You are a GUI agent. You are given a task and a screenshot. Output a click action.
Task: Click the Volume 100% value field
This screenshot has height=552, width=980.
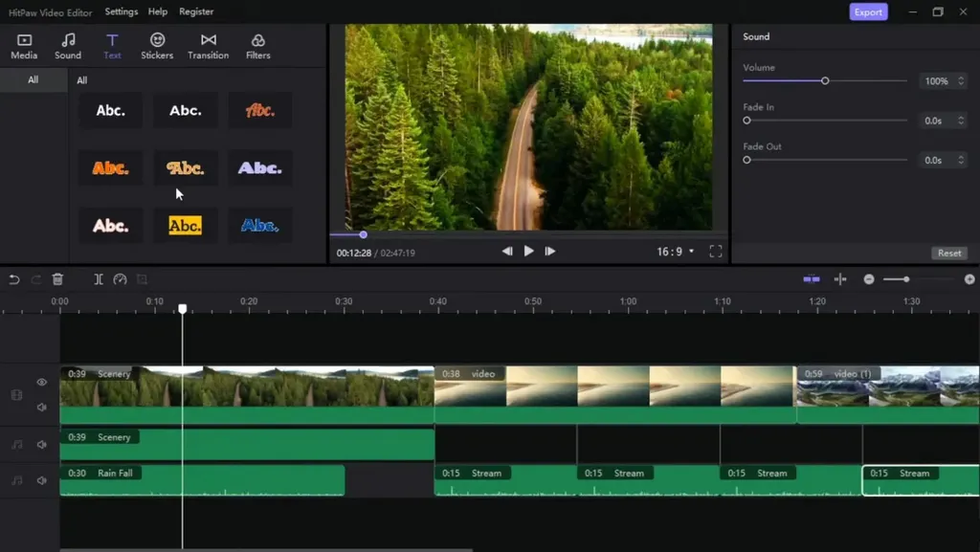click(937, 80)
